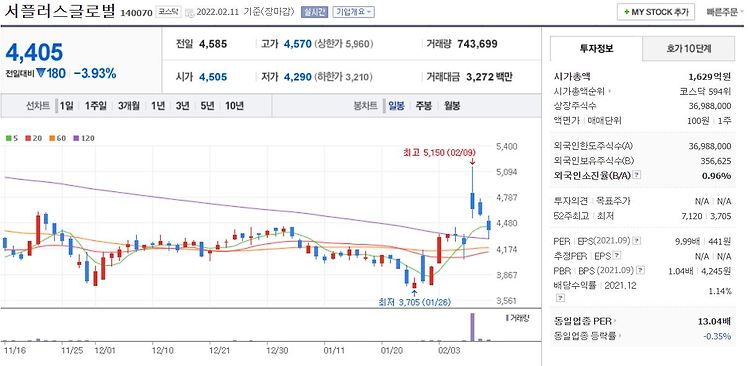Open the 빠른주문 dropdown
750x366 pixels.
pyautogui.click(x=726, y=12)
